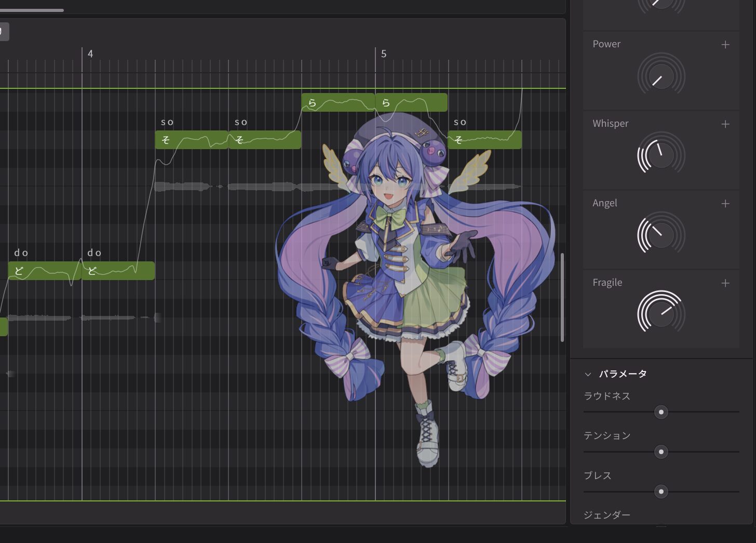Click the horizontal scrollbar at top
This screenshot has height=543, width=756.
pos(32,10)
